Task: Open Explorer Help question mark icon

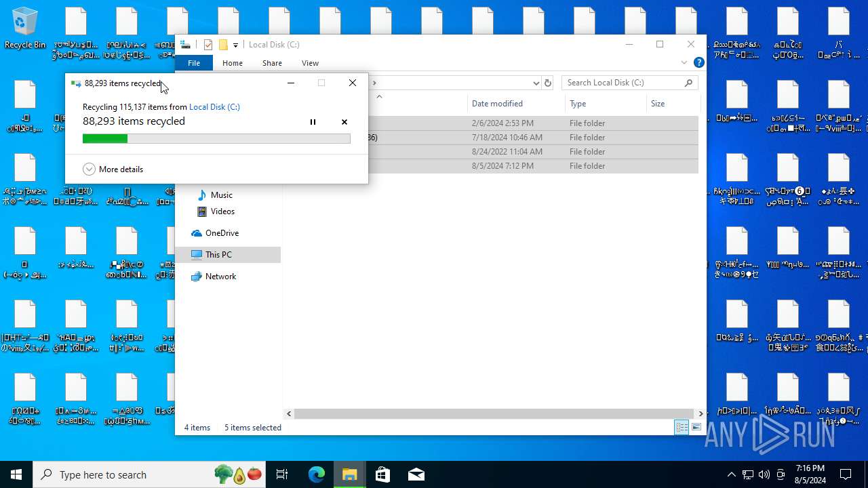Action: click(698, 62)
